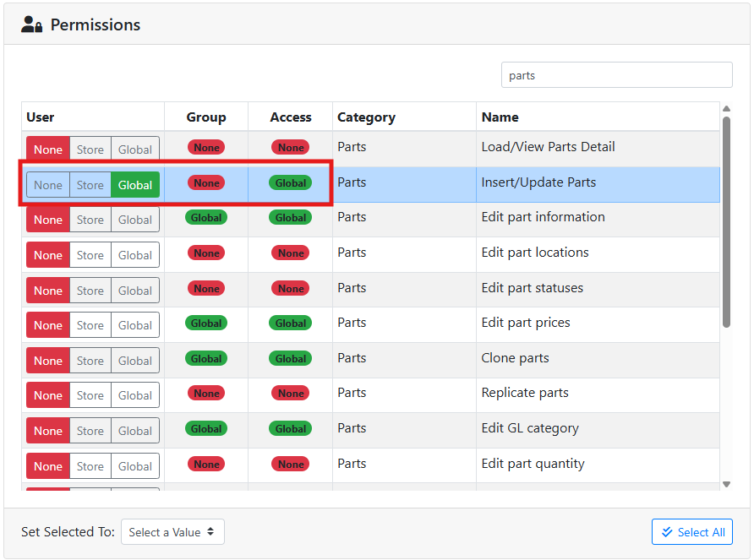Set Edit part quantity user permission to Store
The height and width of the screenshot is (560, 754).
click(x=90, y=466)
